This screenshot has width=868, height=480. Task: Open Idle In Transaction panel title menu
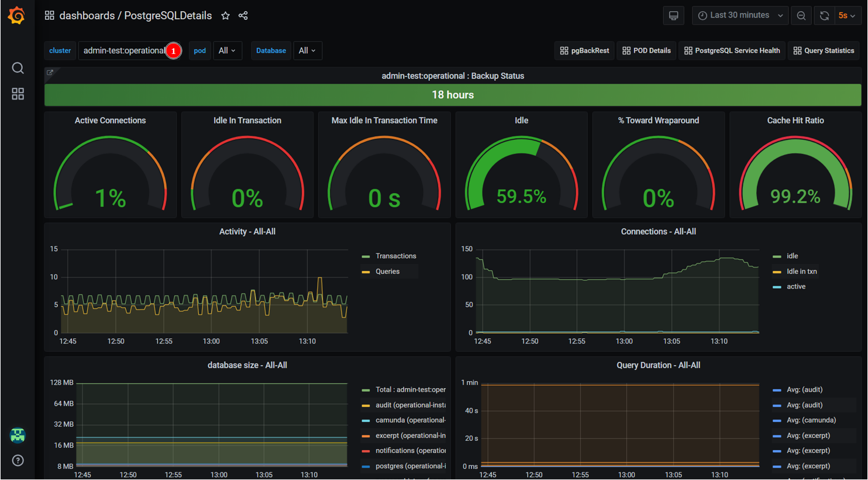click(x=247, y=120)
